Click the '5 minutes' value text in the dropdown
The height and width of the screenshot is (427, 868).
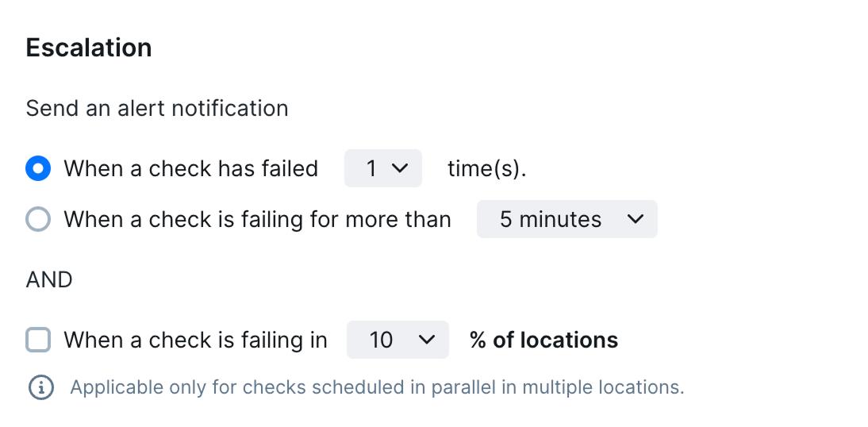tap(551, 219)
